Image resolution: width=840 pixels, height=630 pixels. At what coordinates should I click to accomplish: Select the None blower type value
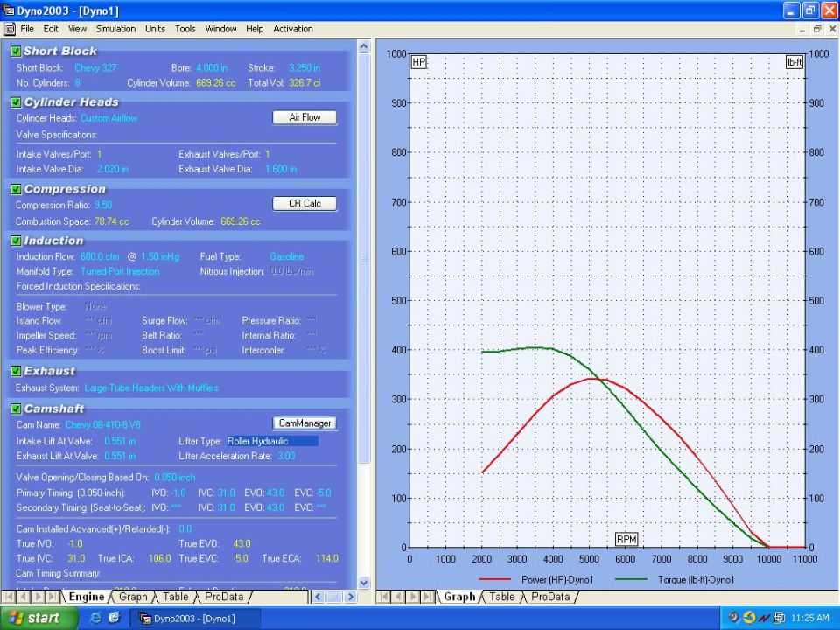click(x=95, y=307)
